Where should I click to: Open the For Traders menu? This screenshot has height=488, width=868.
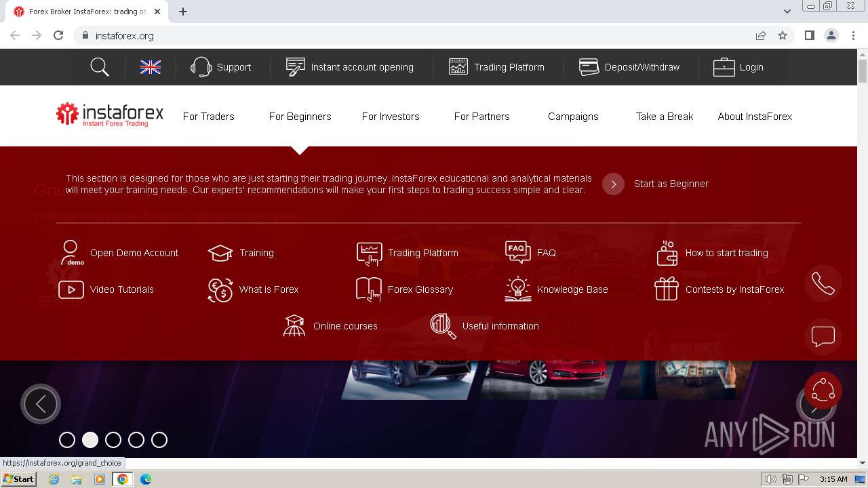209,117
